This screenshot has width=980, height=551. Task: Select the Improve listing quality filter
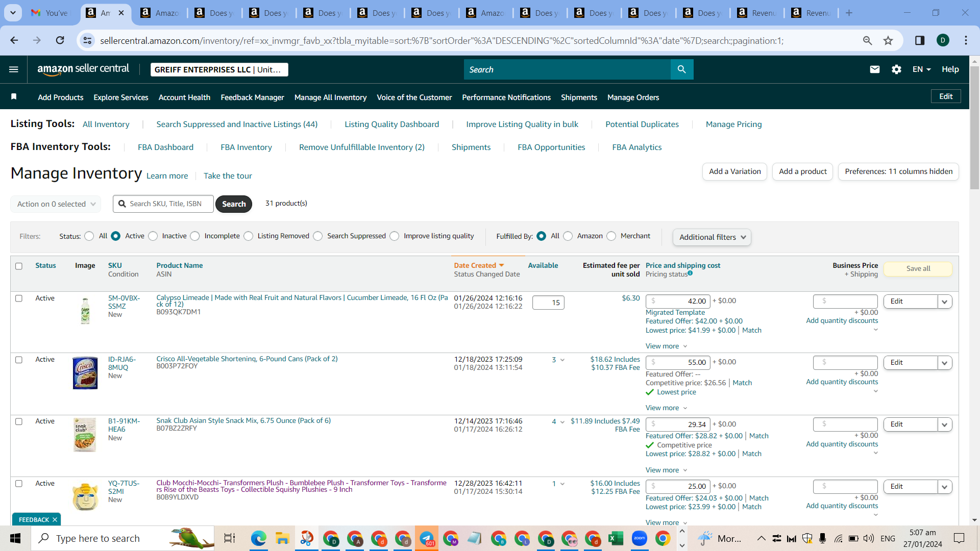(x=395, y=236)
